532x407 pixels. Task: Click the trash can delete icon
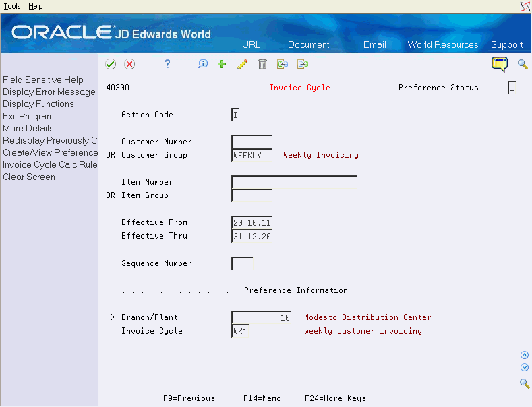tap(262, 64)
